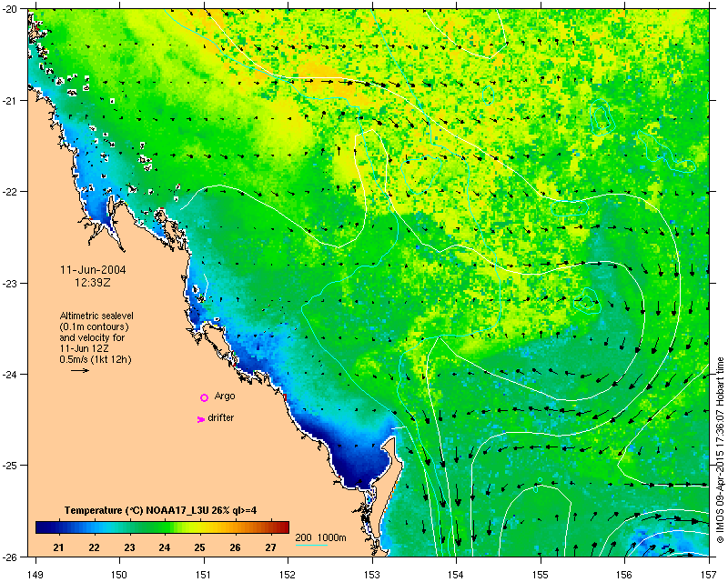
Task: Click latitude axis label -26
Action: (x=10, y=557)
